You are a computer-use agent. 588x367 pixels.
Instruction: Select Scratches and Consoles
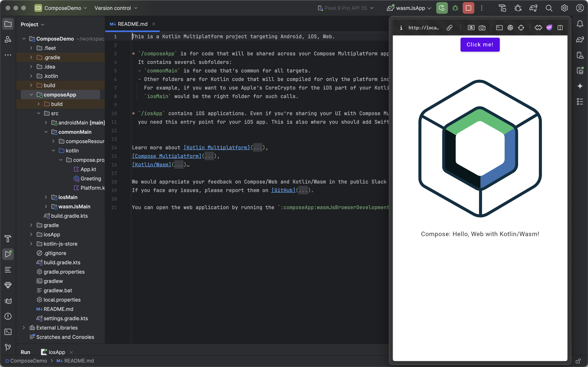[x=62, y=337]
